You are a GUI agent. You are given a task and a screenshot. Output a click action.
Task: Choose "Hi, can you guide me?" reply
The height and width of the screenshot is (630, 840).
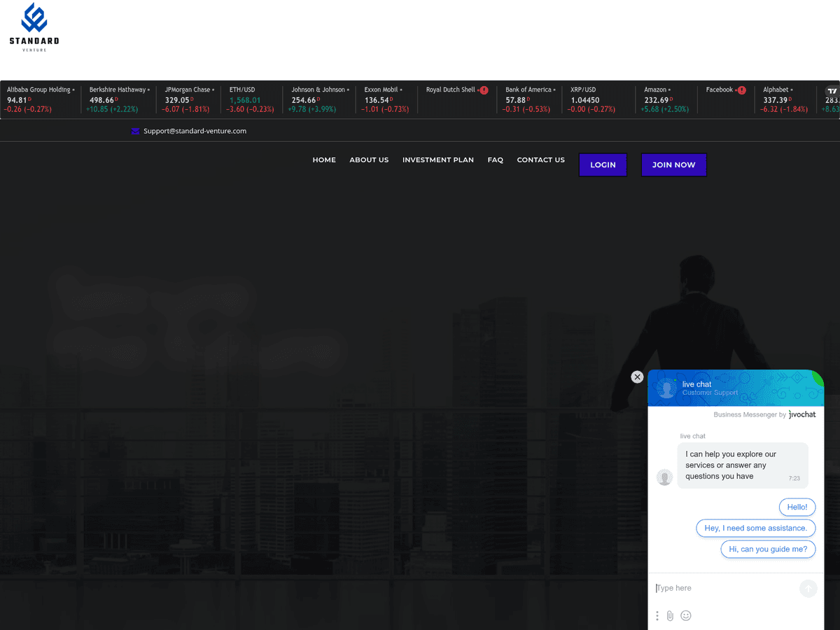(769, 549)
